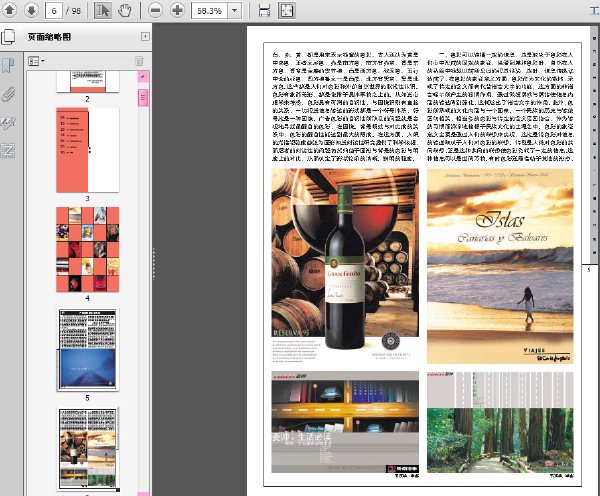Click the page number field showing 6
The height and width of the screenshot is (496, 600).
54,11
